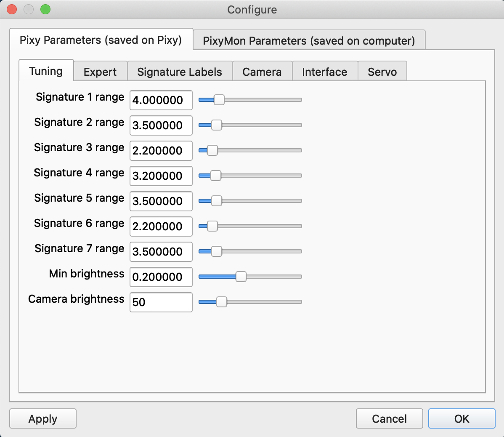504x437 pixels.
Task: Select the Signature Labels tab
Action: tap(179, 72)
